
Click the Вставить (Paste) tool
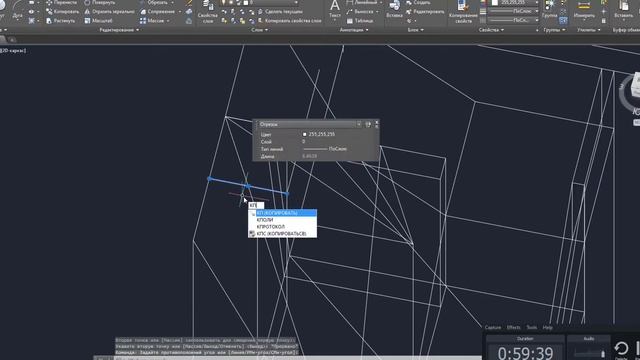(x=624, y=10)
